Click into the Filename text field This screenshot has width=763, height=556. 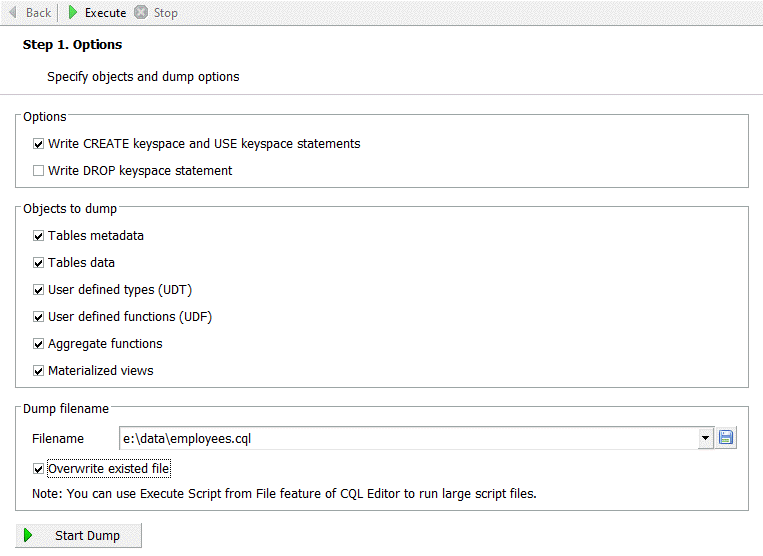tap(400, 438)
